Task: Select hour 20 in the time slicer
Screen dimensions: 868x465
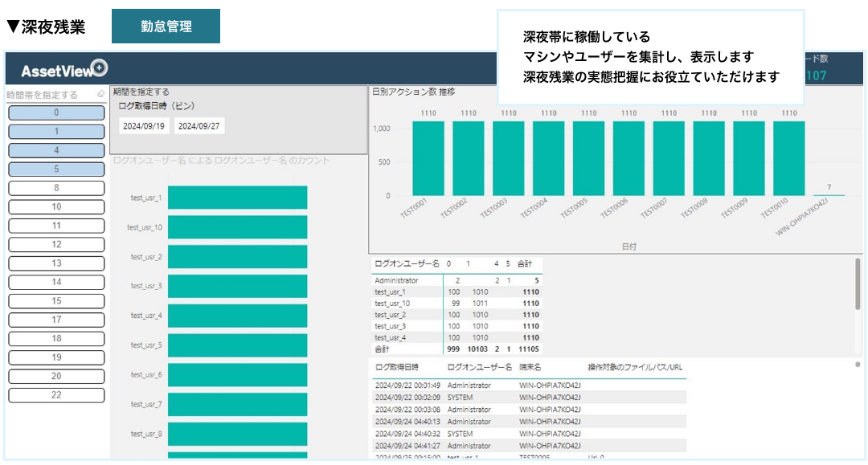Action: [x=56, y=376]
